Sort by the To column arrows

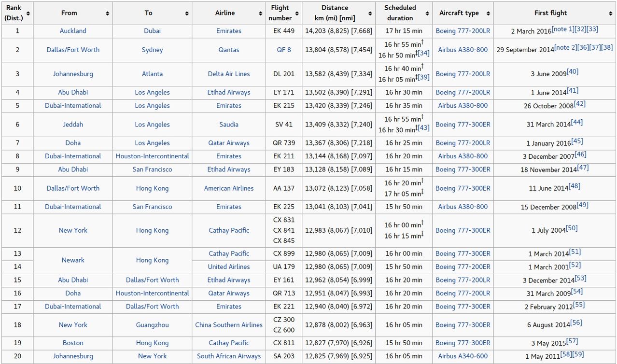[187, 14]
